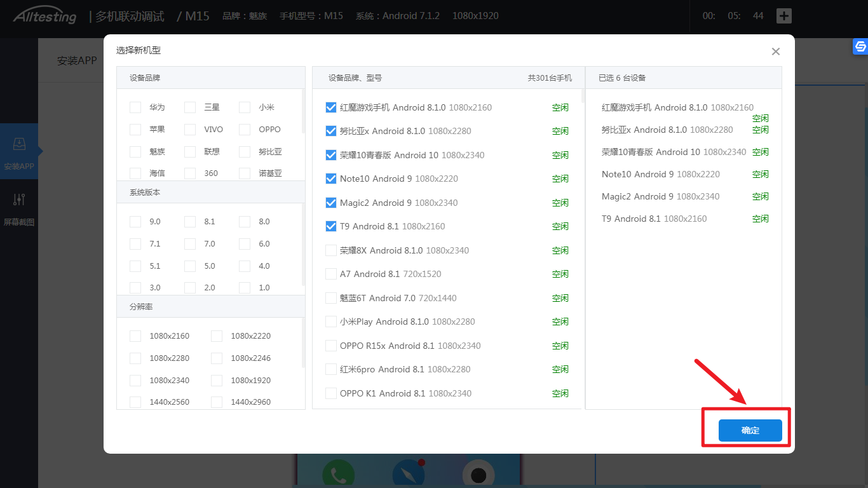Check the 1440x2960 resolution filter
Viewport: 868px width, 488px height.
217,402
